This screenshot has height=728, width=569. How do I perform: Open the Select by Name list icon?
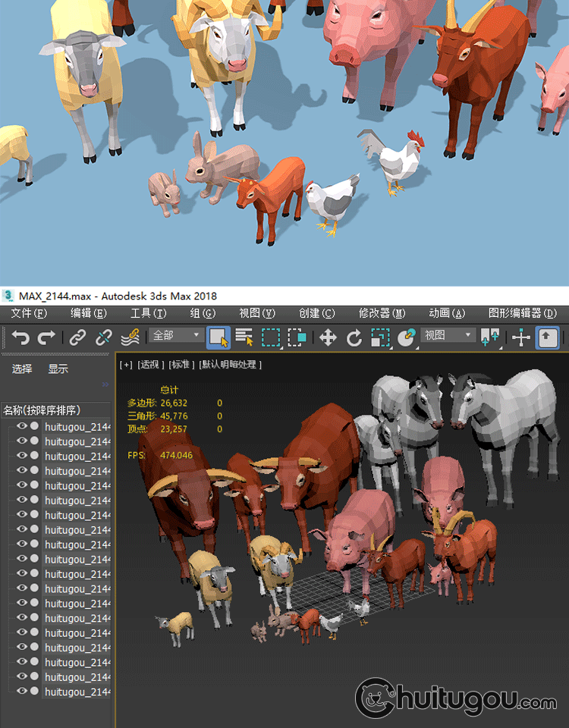point(244,337)
